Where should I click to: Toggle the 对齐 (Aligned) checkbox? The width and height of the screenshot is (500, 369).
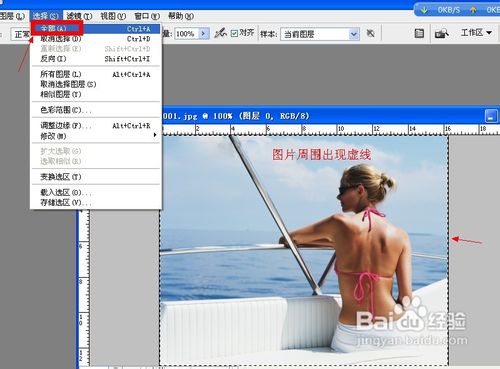[234, 33]
